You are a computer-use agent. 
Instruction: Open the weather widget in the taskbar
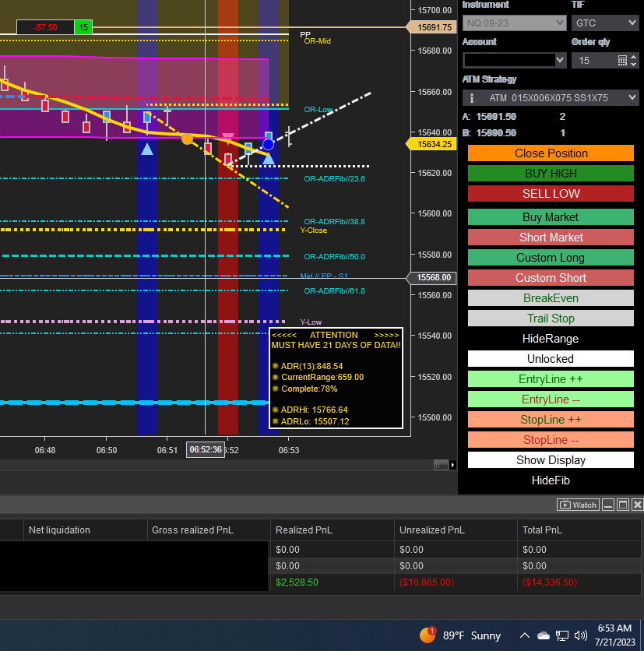point(460,635)
